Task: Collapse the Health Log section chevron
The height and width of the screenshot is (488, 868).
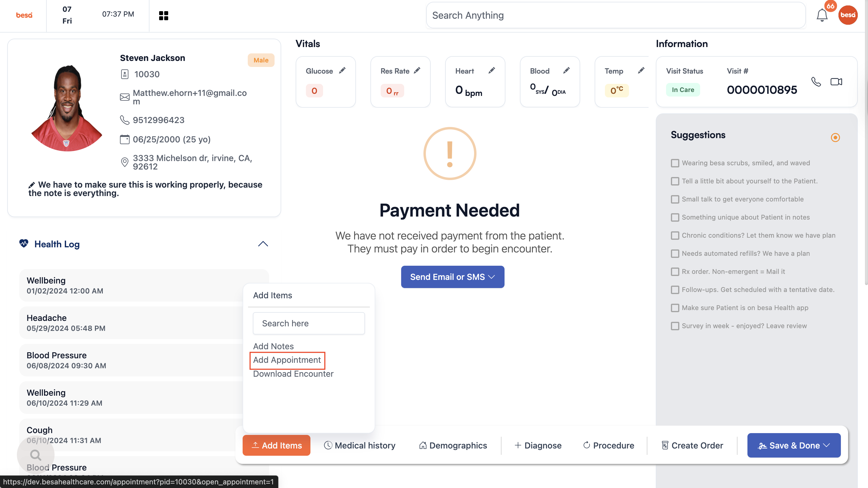Action: (x=263, y=244)
